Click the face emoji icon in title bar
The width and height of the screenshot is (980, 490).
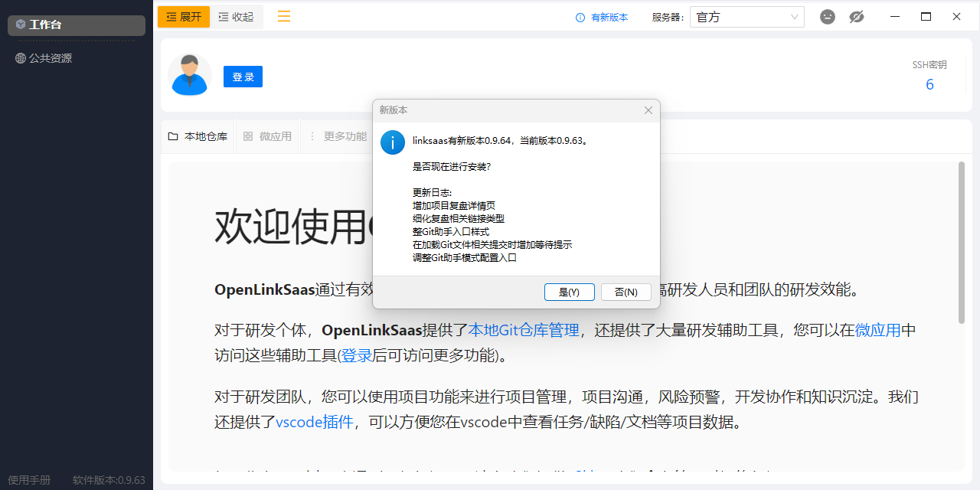pos(828,16)
